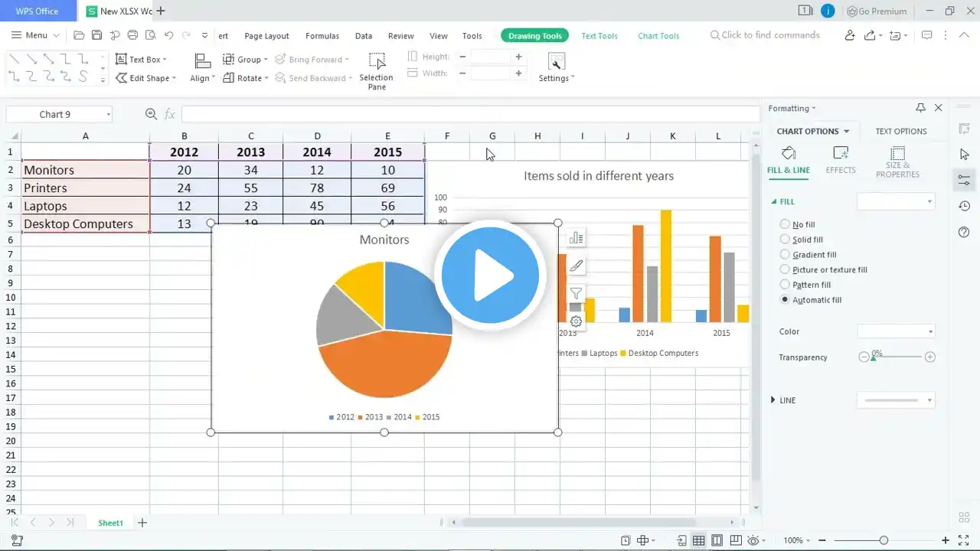Screen dimensions: 980x551
Task: Click the Sheet1 tab
Action: pyautogui.click(x=110, y=523)
